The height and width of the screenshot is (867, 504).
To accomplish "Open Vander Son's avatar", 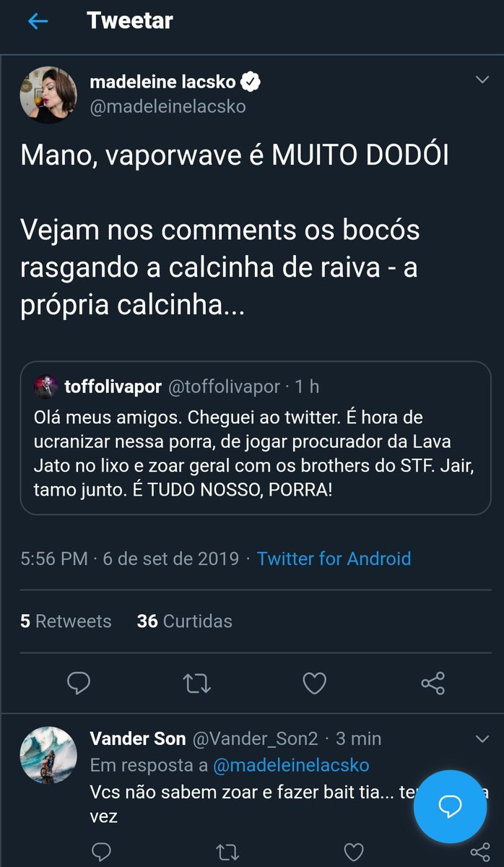I will (x=48, y=754).
